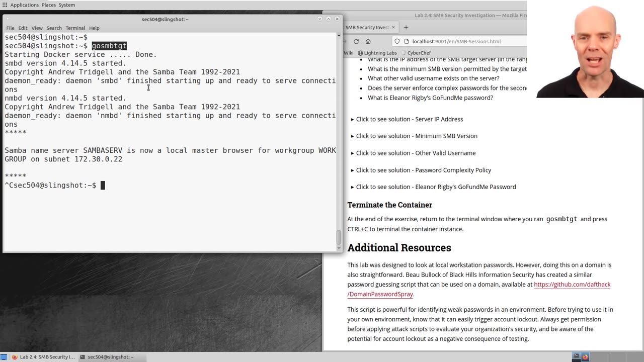644x362 pixels.
Task: Close the terminal window
Action: coord(337,19)
